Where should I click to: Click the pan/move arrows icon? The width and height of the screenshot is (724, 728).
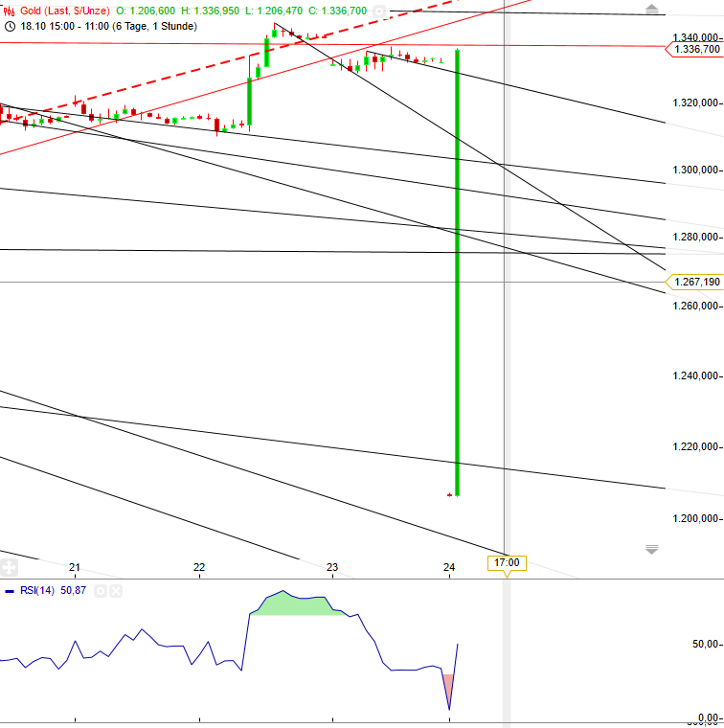tap(9, 567)
